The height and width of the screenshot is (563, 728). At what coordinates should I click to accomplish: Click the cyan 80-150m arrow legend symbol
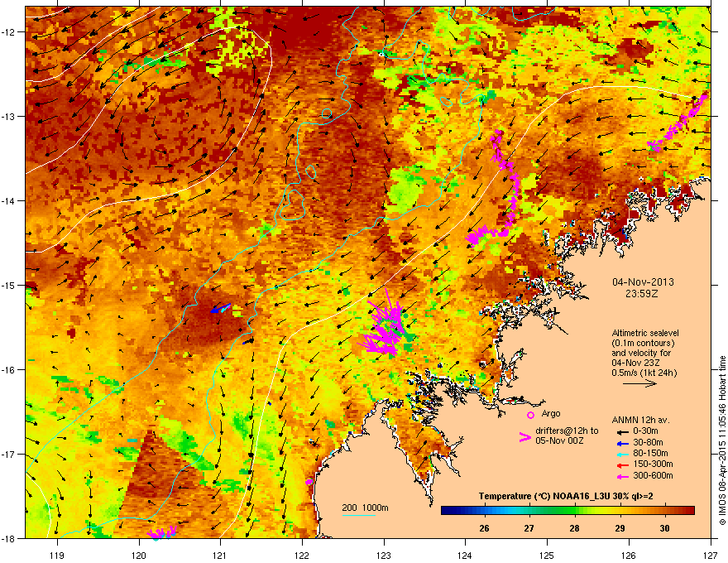(622, 454)
